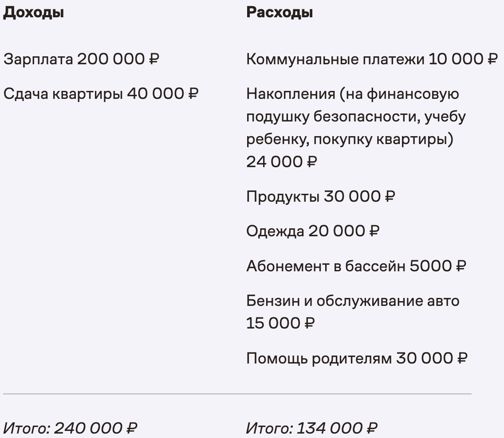The height and width of the screenshot is (438, 504).
Task: Click the Накопления expense description text
Action: pos(356,116)
